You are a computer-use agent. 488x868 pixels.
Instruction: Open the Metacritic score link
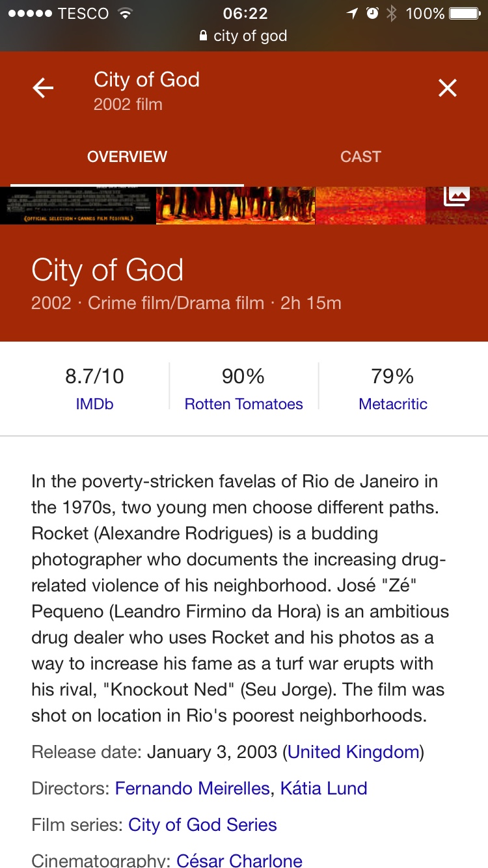pyautogui.click(x=393, y=404)
